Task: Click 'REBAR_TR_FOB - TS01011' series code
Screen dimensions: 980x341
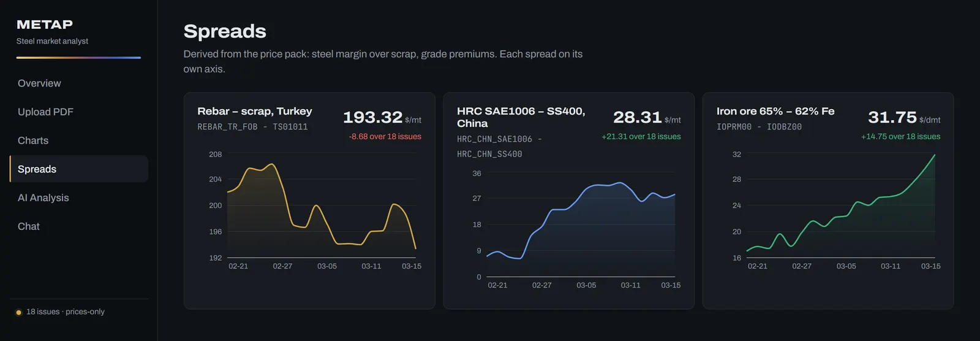Action: pos(252,127)
